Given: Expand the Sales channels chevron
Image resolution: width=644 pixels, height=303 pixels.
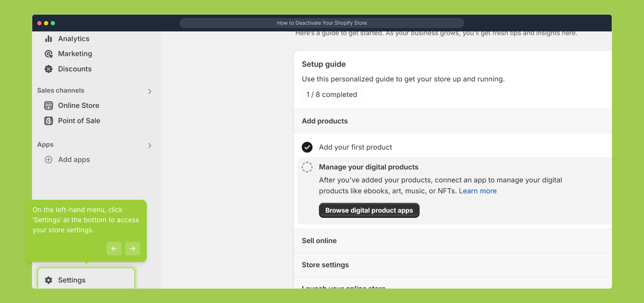Looking at the screenshot, I should (x=150, y=91).
